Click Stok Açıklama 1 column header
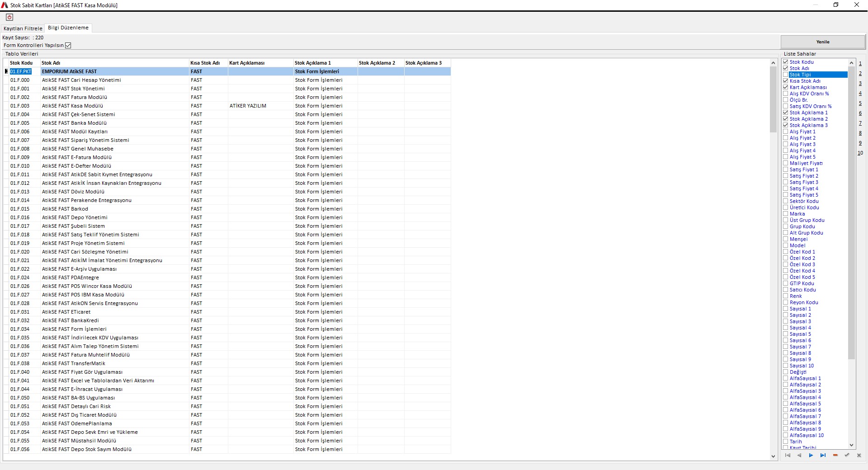 click(325, 63)
